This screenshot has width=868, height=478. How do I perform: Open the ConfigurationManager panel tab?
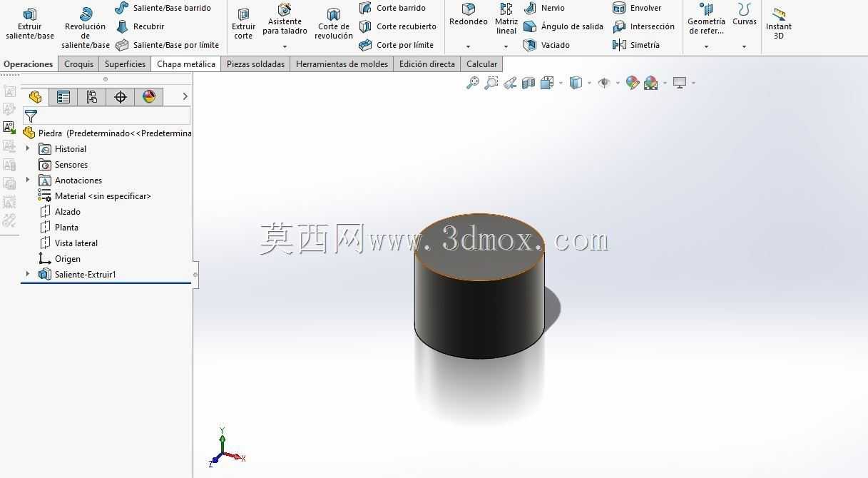click(92, 97)
